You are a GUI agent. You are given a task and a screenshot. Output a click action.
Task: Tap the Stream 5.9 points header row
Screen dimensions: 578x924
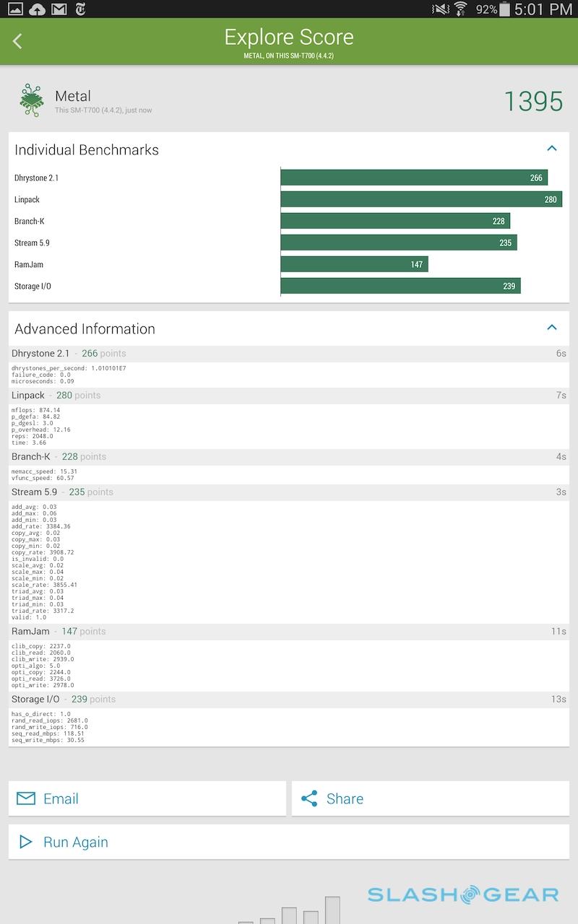point(289,492)
